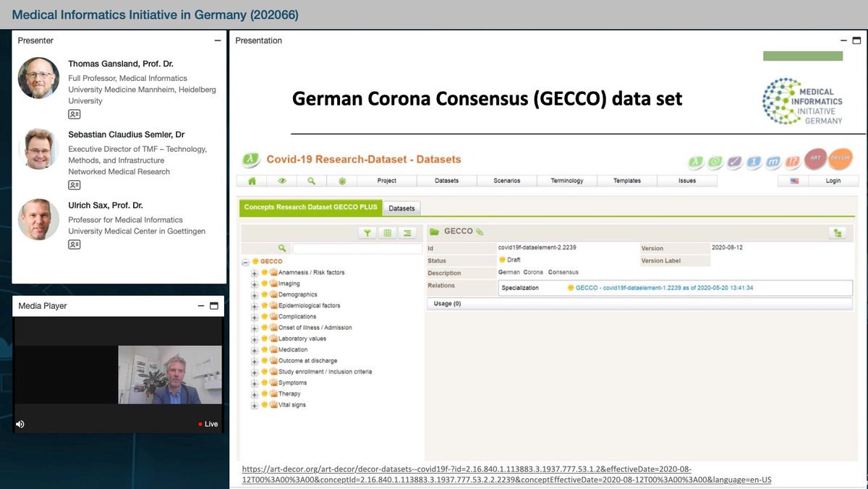Open the art-decor.org URL link below slide
The height and width of the screenshot is (489, 868).
point(507,475)
